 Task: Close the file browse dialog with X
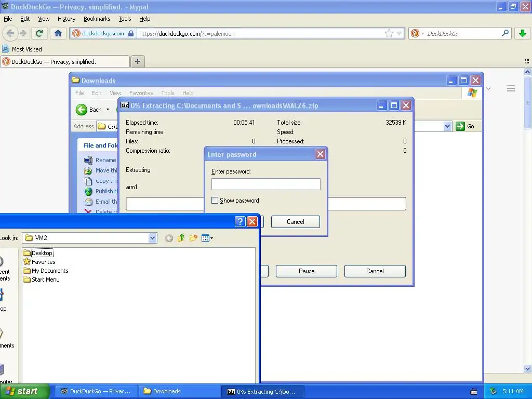pyautogui.click(x=252, y=221)
